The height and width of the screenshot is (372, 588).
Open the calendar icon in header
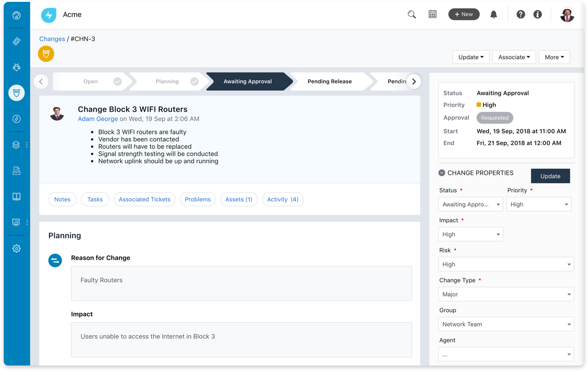[x=432, y=14]
